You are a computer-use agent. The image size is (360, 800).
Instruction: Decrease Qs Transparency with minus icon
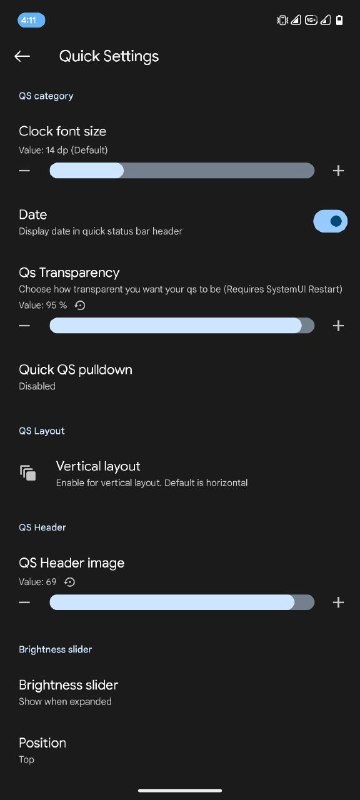coord(24,326)
